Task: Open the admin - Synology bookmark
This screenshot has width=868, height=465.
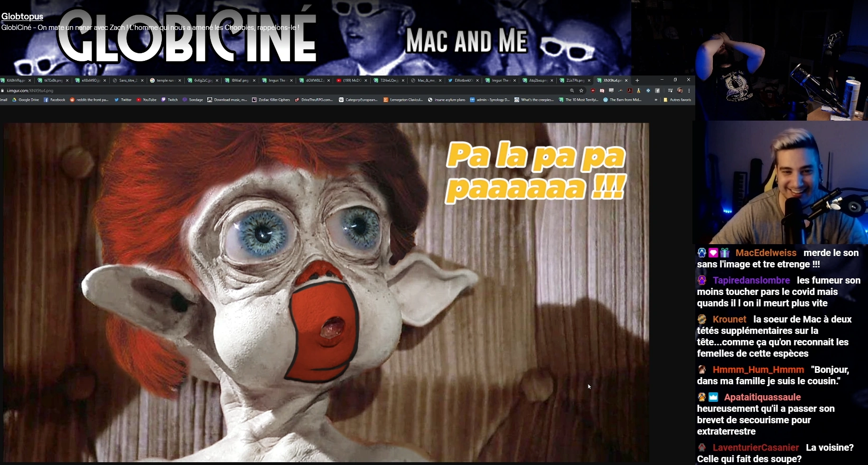Action: pos(490,100)
